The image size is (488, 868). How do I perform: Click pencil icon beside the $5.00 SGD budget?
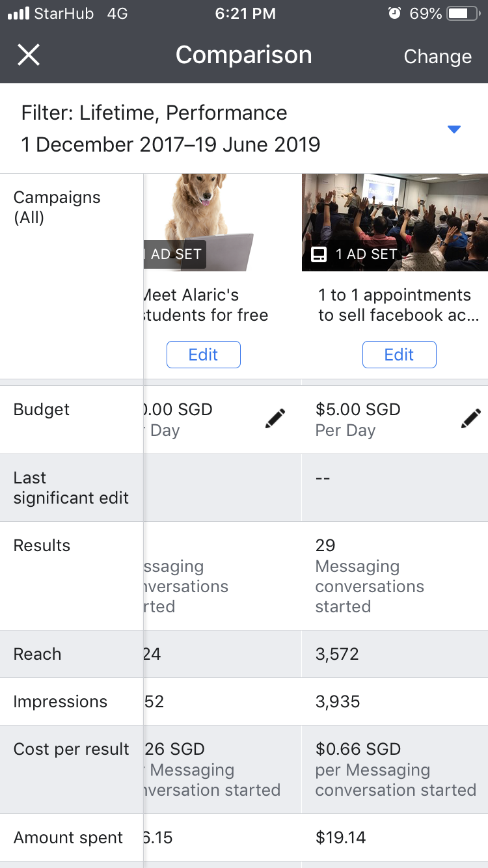(x=470, y=418)
